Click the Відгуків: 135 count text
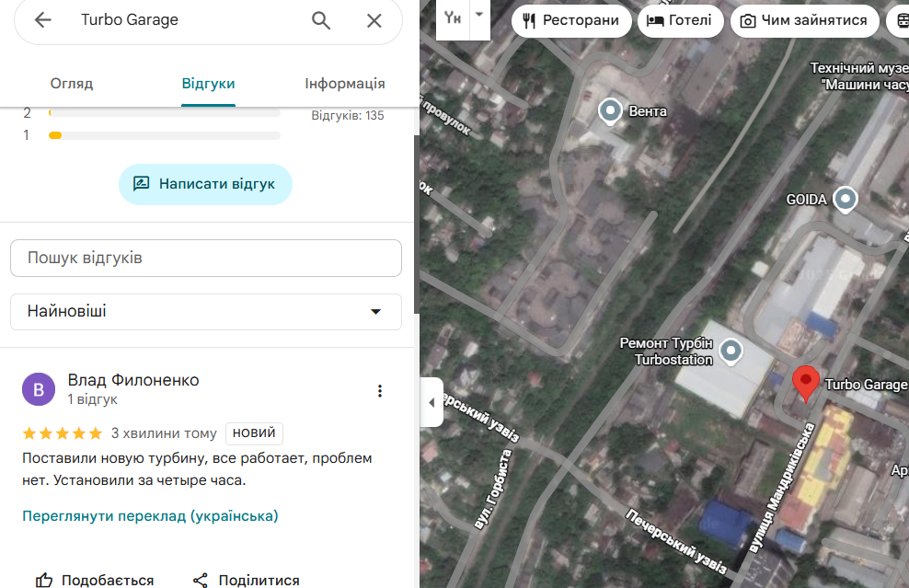 point(347,115)
